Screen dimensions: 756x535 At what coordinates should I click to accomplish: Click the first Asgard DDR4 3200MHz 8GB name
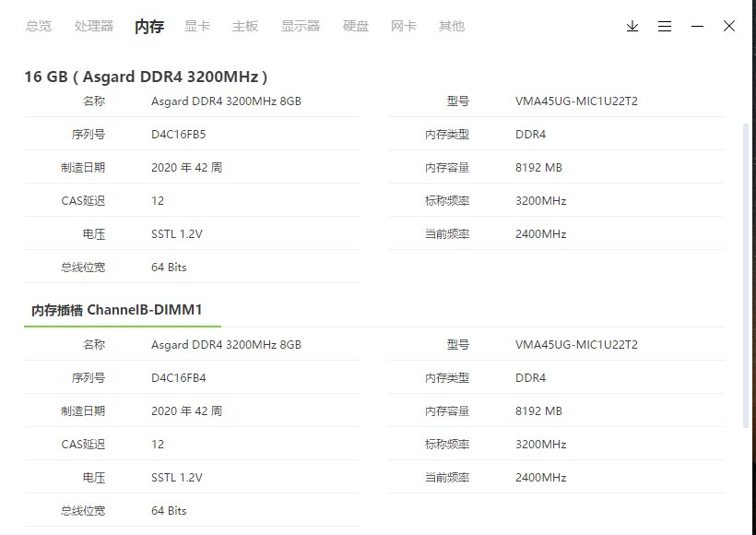(226, 101)
